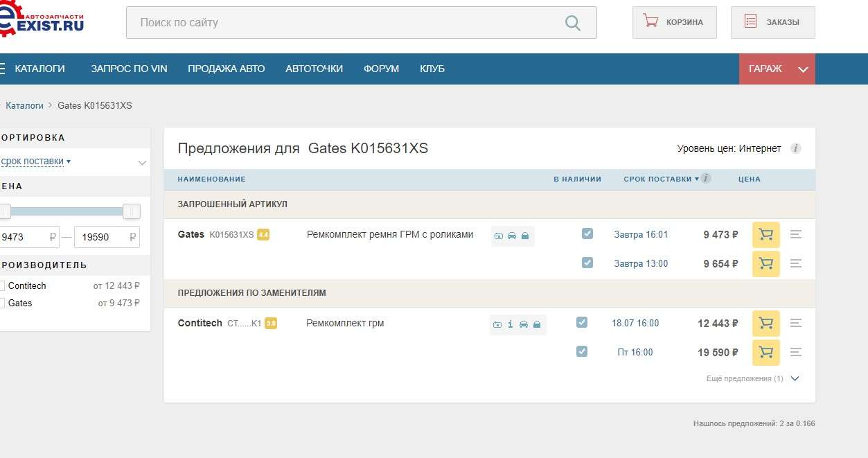Screen dimensions: 868x458
Task: Toggle in-stock checkbox for 18.07 16:00 offer
Action: (x=582, y=322)
